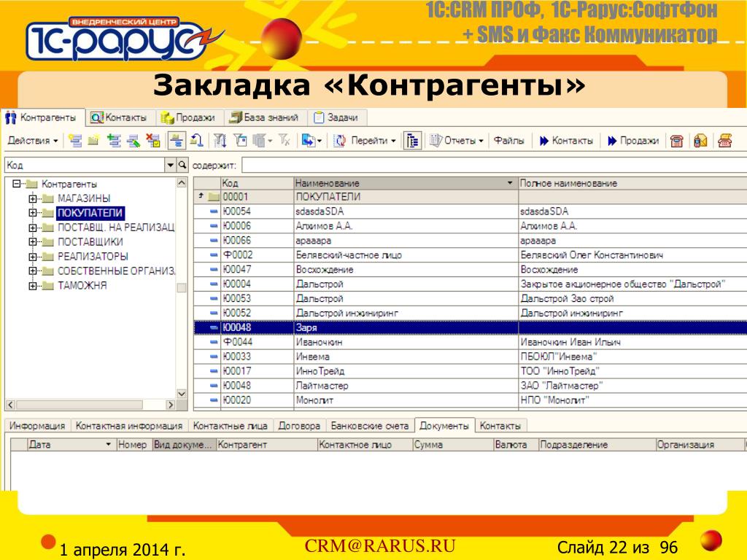747x560 pixels.
Task: Click the Файлы toolbar button
Action: (x=508, y=141)
